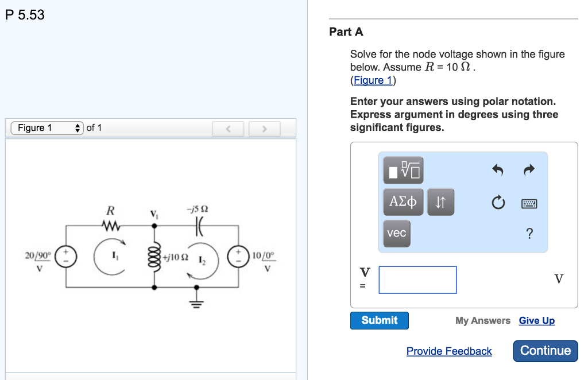Open the keyboard shortcuts icon
Screen dimensions: 588x380
pyautogui.click(x=529, y=203)
